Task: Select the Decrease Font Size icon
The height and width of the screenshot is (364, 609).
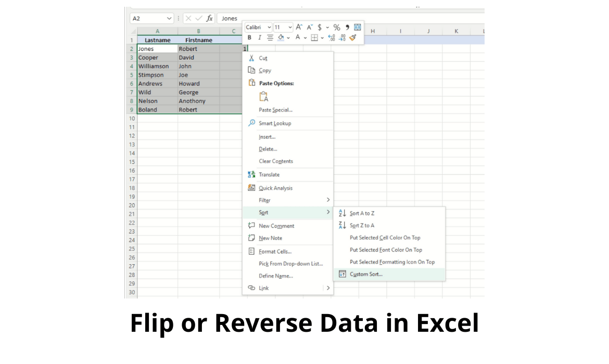Action: [310, 27]
